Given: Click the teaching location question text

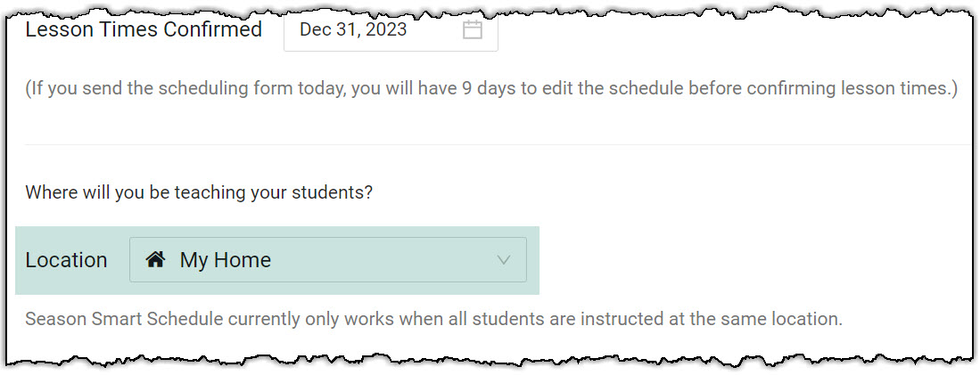Looking at the screenshot, I should click(x=198, y=192).
